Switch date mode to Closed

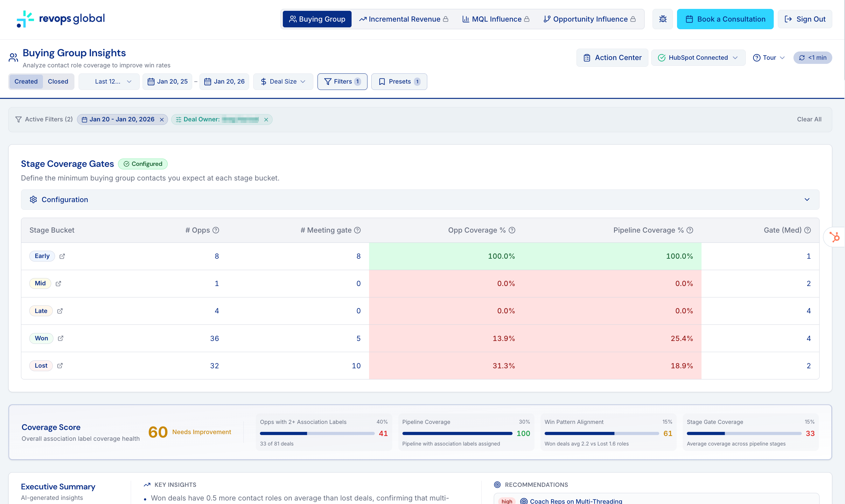(58, 81)
